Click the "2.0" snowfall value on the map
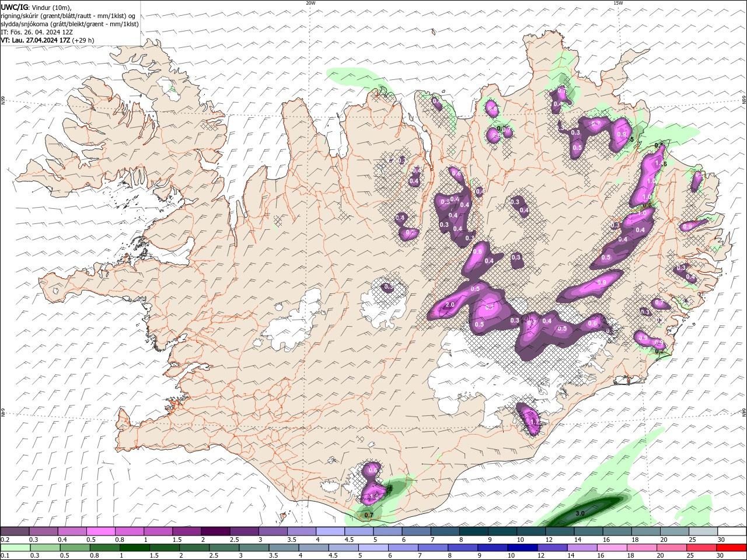747x560 pixels. click(450, 305)
